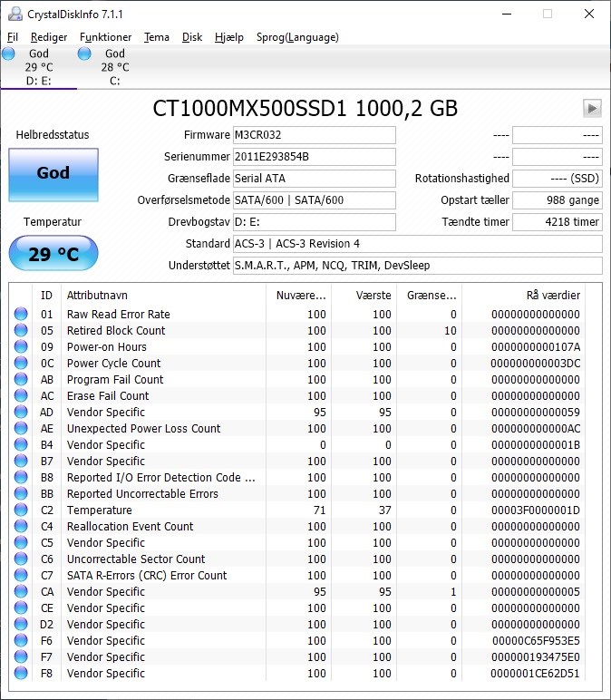Select the C: disk tab

click(115, 67)
